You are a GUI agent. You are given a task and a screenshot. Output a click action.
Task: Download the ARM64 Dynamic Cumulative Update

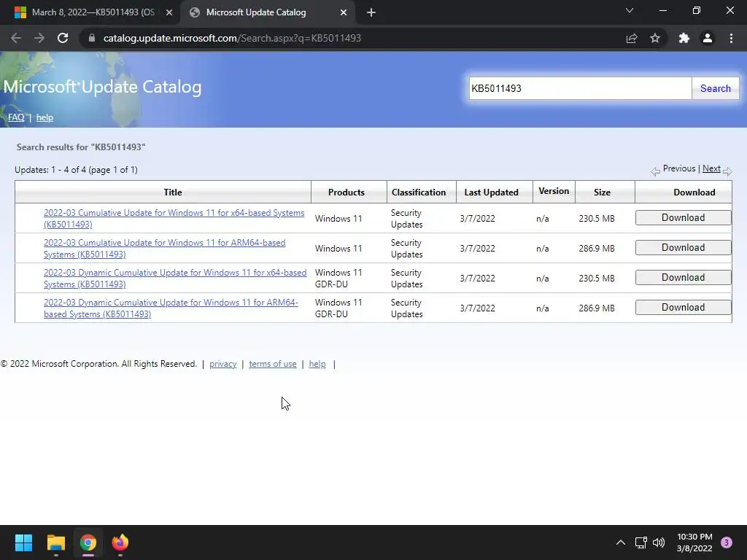(683, 308)
